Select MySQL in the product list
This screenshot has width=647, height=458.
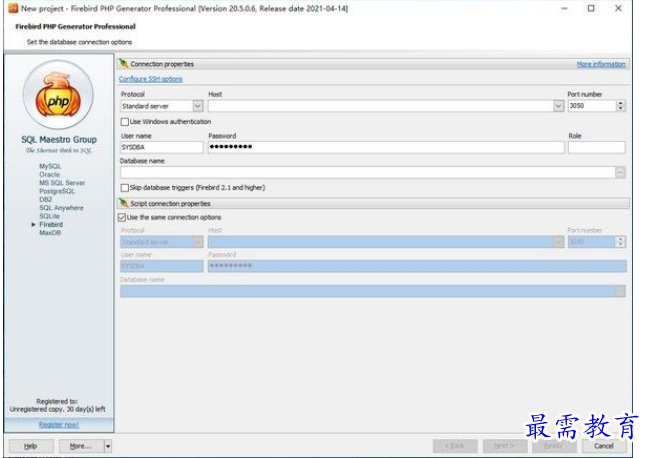pyautogui.click(x=50, y=166)
